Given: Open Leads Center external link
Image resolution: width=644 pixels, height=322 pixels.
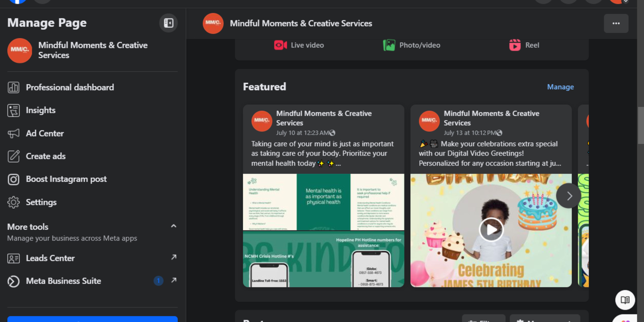Looking at the screenshot, I should (50, 258).
